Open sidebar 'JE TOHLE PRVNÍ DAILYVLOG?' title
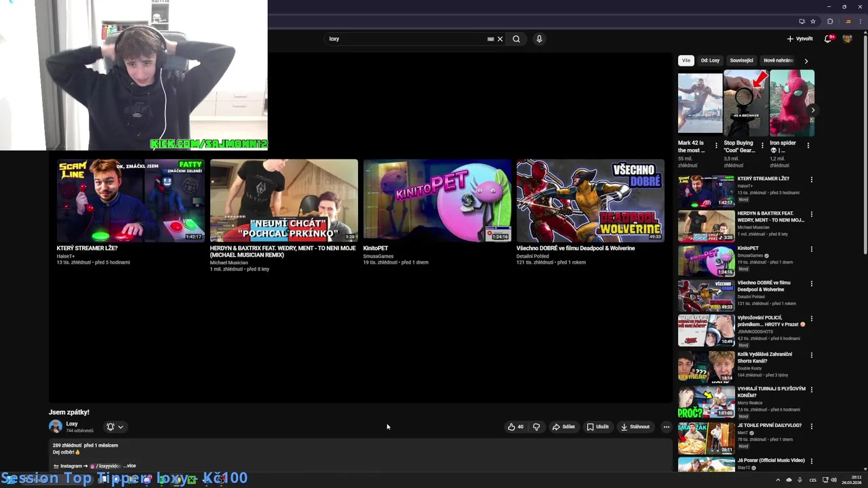The width and height of the screenshot is (868, 488). (x=770, y=425)
